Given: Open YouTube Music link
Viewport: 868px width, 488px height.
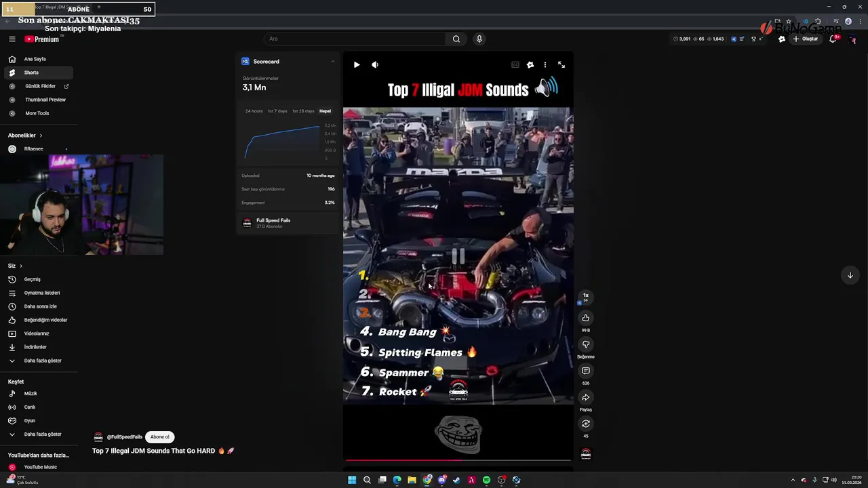Looking at the screenshot, I should pyautogui.click(x=37, y=467).
